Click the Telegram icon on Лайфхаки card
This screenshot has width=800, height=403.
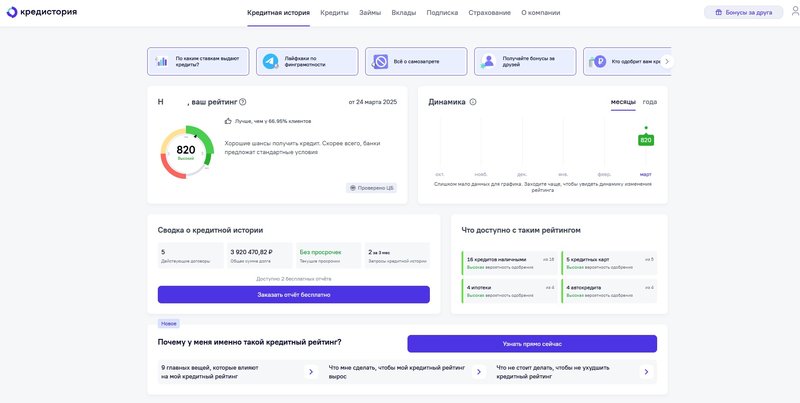point(270,62)
